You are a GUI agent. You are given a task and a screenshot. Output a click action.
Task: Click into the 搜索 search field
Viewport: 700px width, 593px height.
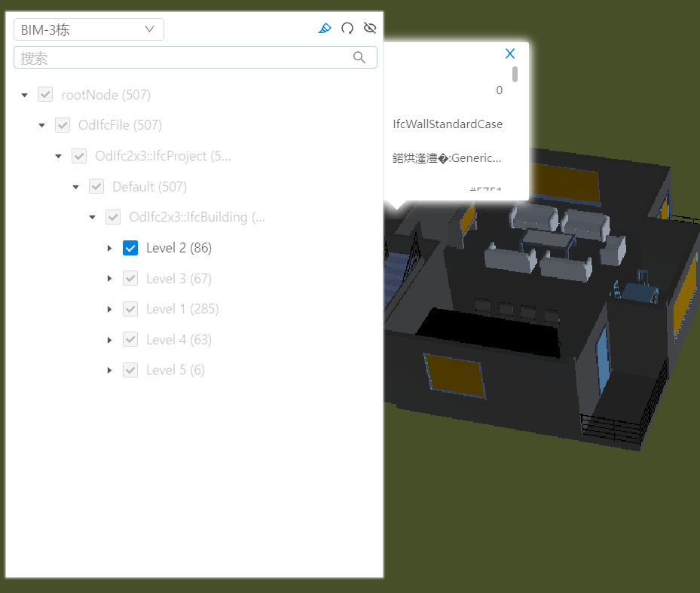(181, 57)
